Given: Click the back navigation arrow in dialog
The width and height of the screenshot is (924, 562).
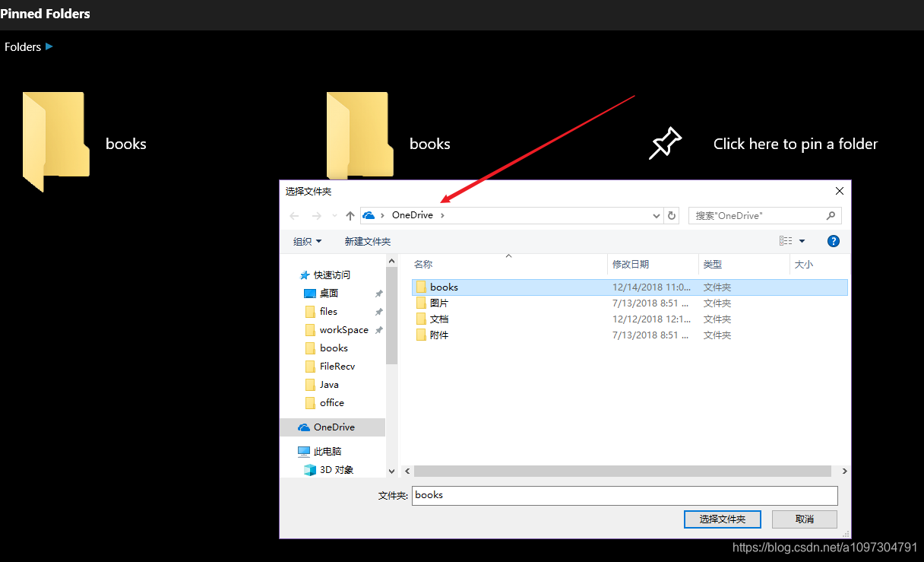Looking at the screenshot, I should [x=295, y=216].
